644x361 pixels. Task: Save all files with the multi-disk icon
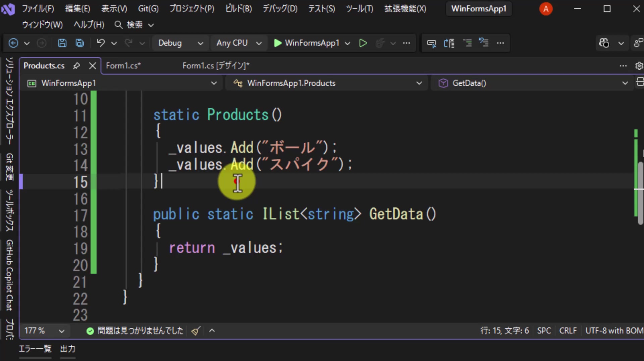pyautogui.click(x=79, y=43)
